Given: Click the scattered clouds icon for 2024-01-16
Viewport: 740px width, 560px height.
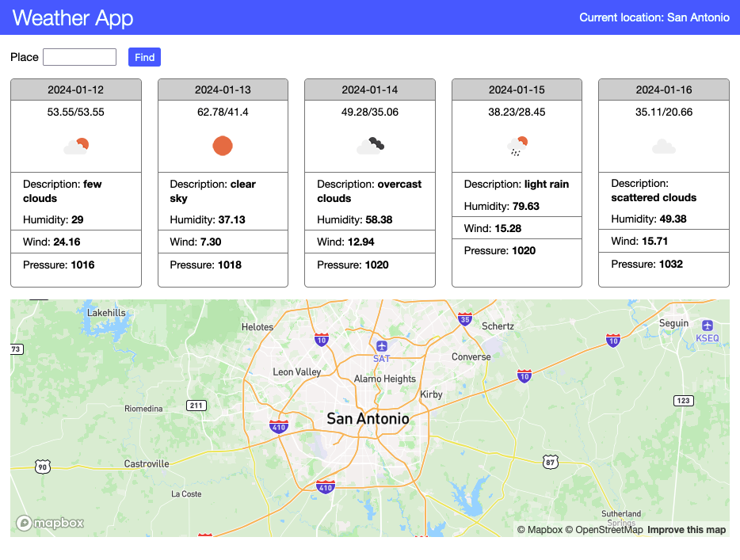Looking at the screenshot, I should pyautogui.click(x=663, y=145).
